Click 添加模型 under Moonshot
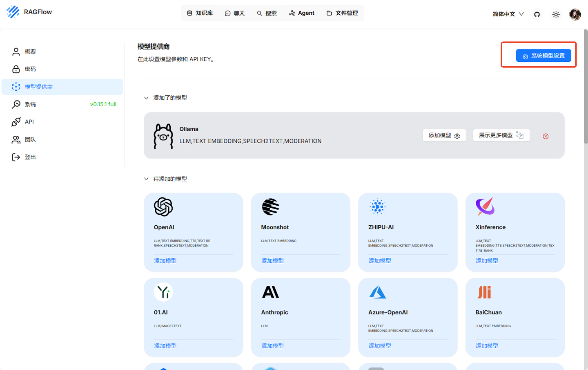Screen dimensions: 588x370 (272, 261)
